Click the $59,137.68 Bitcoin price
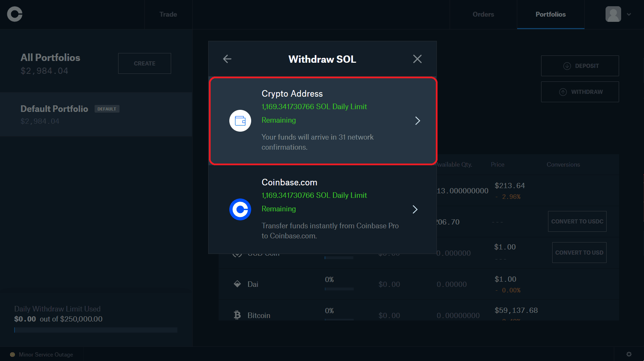The image size is (644, 361). pyautogui.click(x=516, y=310)
